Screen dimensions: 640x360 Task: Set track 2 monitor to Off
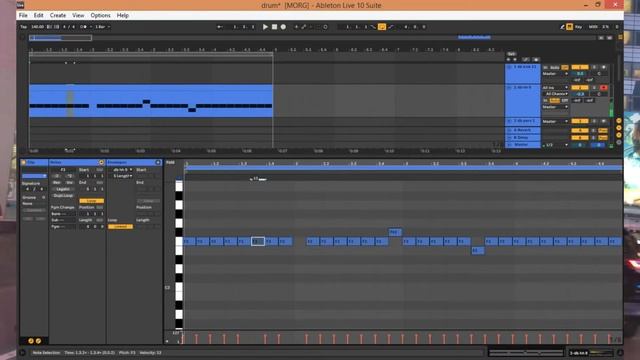(x=564, y=100)
